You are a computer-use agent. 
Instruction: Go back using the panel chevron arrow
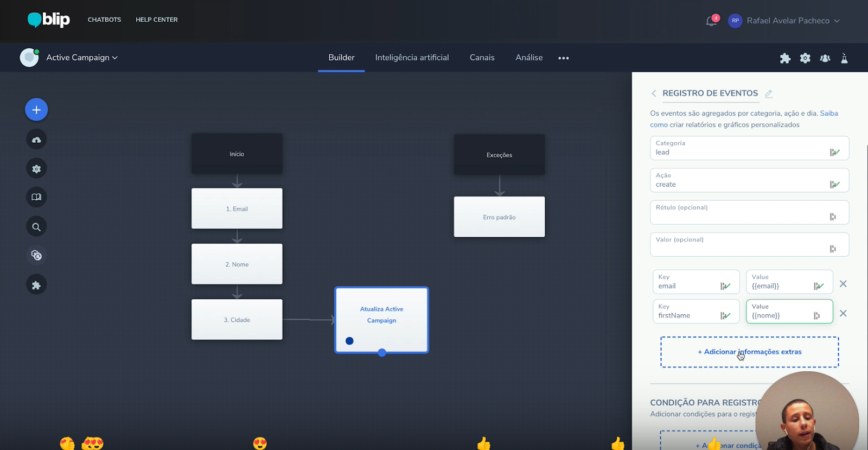pos(654,93)
